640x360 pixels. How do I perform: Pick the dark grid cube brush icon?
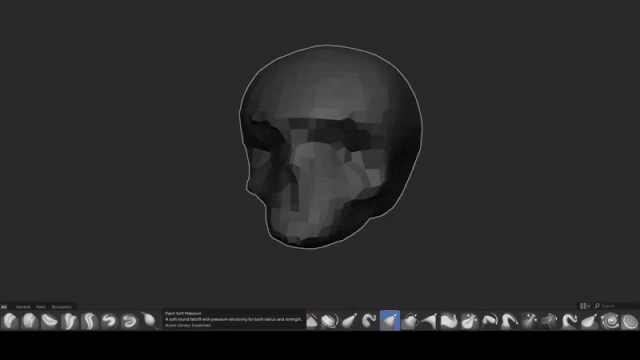pyautogui.click(x=549, y=321)
